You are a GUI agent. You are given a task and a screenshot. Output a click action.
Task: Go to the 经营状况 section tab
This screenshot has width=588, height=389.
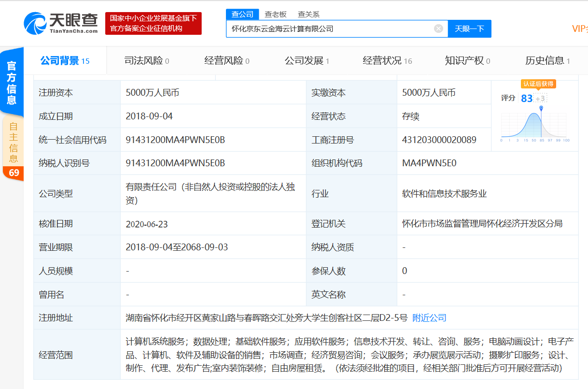tap(387, 61)
